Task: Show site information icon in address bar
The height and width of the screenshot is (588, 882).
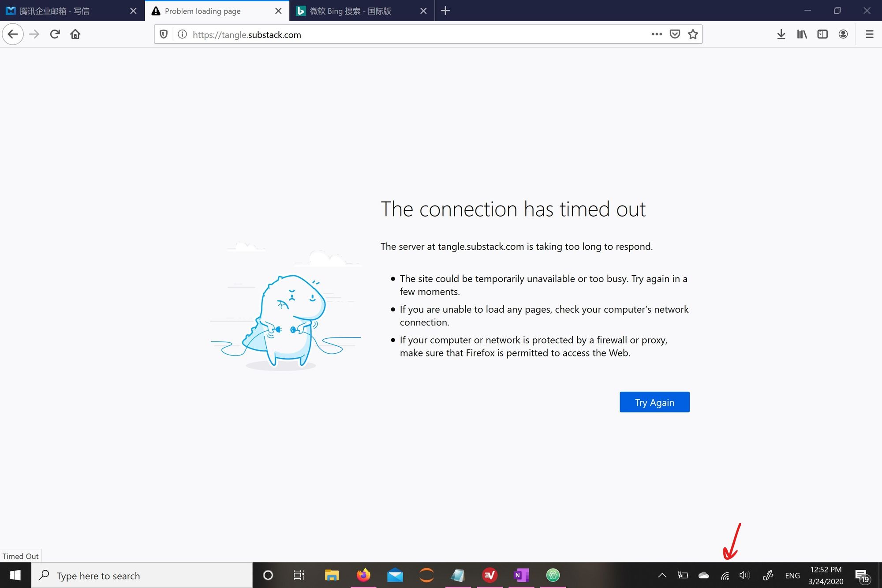Action: (182, 34)
